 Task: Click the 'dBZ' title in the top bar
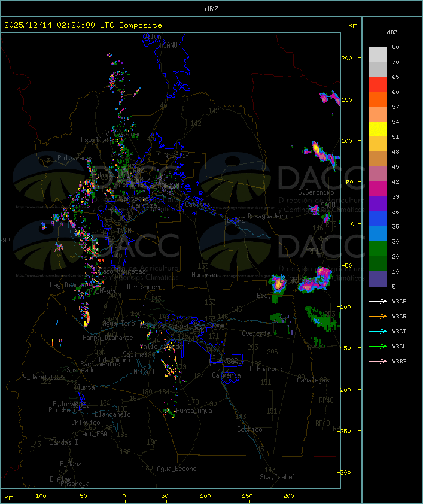click(x=212, y=9)
